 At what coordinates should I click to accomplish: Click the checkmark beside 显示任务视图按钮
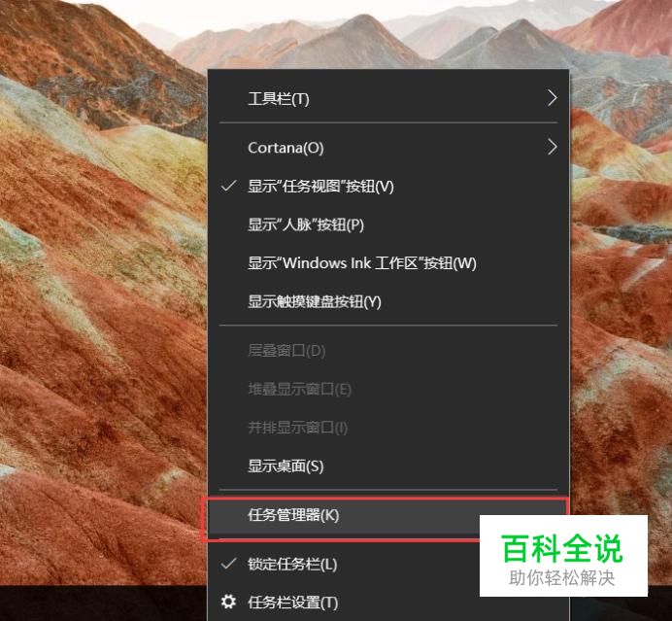point(228,186)
